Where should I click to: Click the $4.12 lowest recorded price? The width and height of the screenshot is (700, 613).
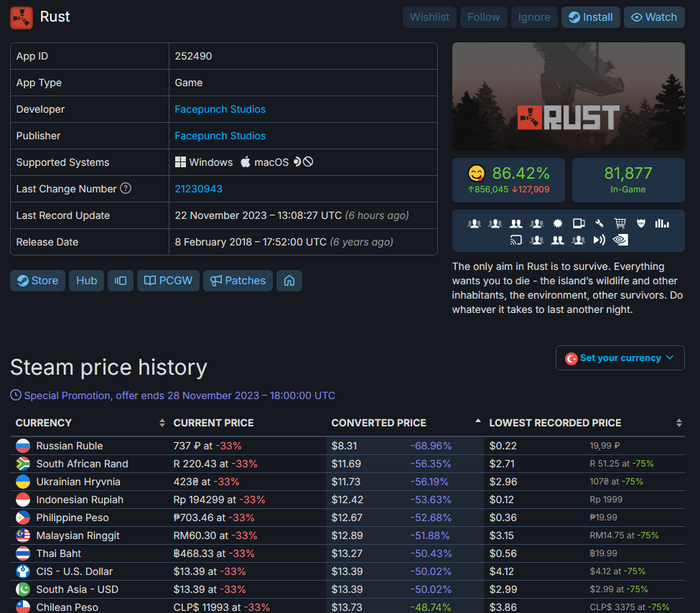pyautogui.click(x=501, y=571)
